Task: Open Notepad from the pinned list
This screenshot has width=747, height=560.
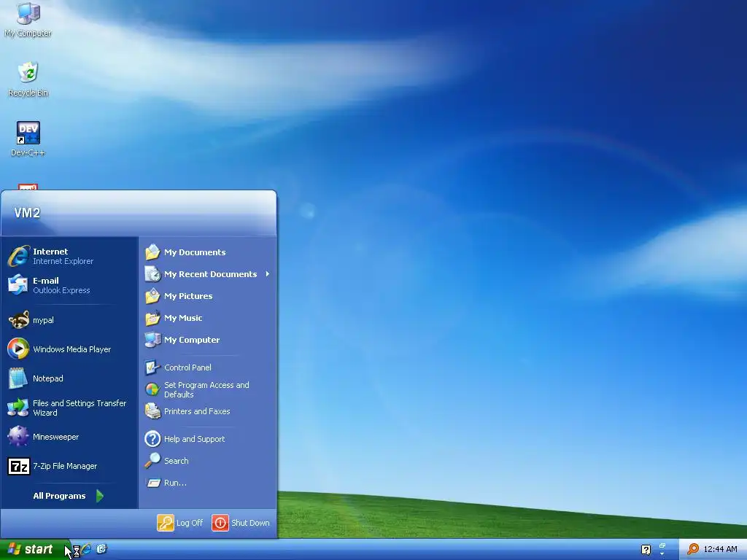Action: pos(69,378)
